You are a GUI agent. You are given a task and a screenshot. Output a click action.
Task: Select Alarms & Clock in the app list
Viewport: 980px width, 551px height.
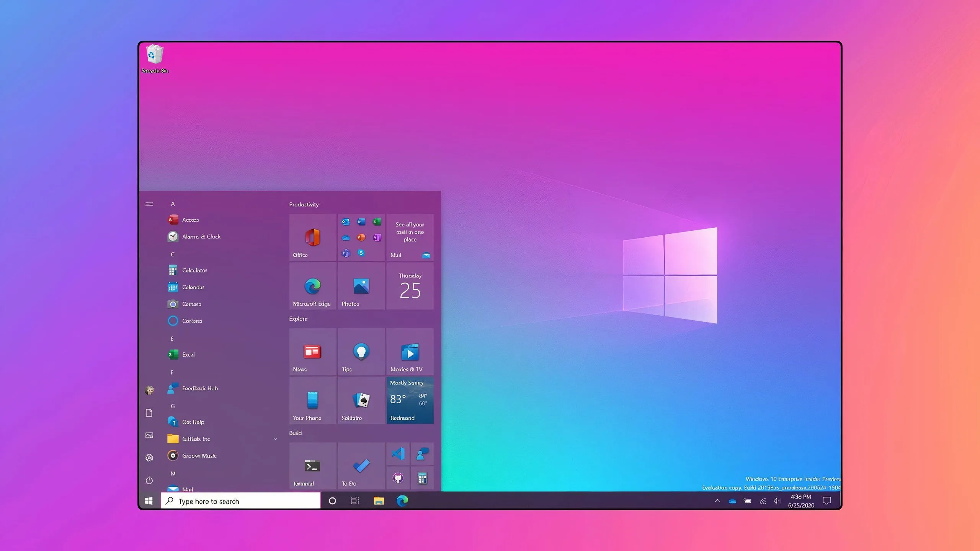click(x=201, y=236)
